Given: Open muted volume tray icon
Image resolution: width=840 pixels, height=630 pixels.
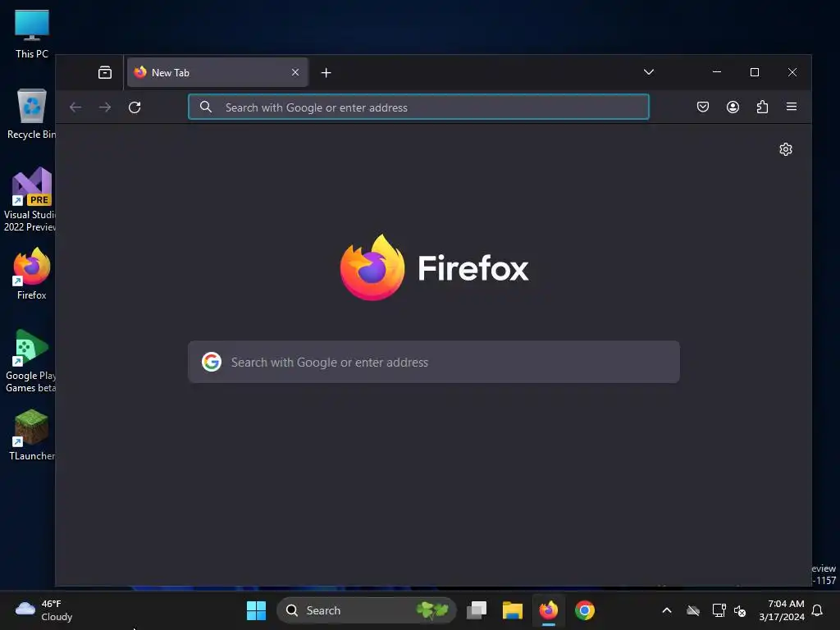Looking at the screenshot, I should (740, 610).
